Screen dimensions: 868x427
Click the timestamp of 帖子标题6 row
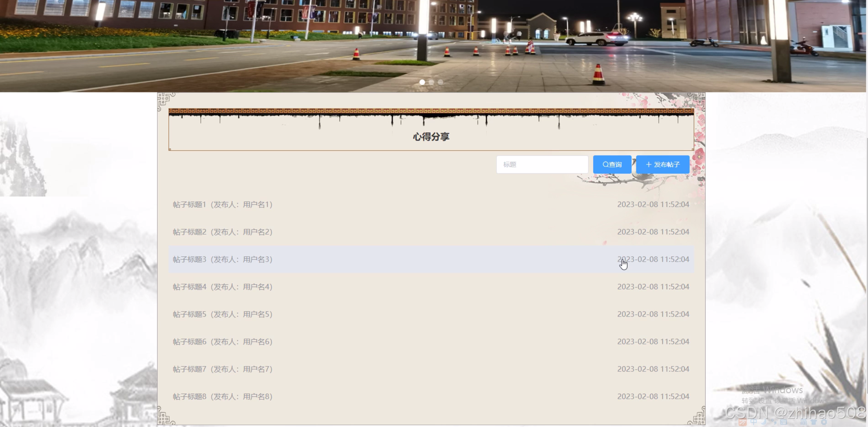653,342
